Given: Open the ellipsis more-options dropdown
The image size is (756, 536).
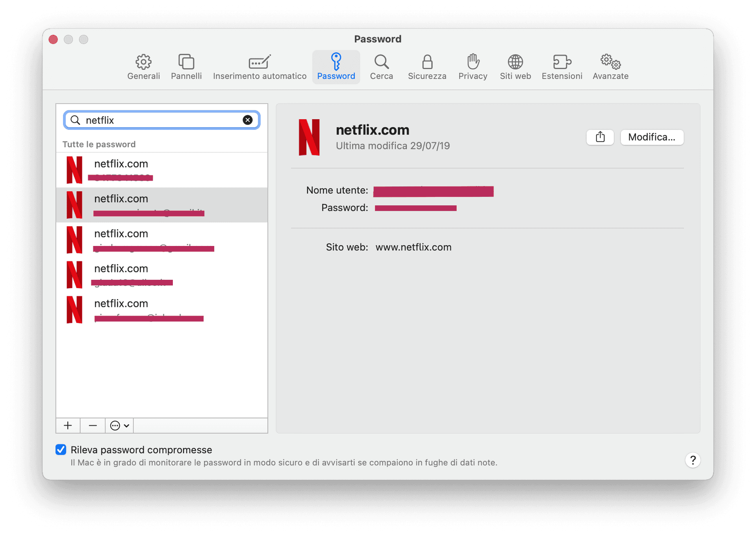Looking at the screenshot, I should coord(120,425).
